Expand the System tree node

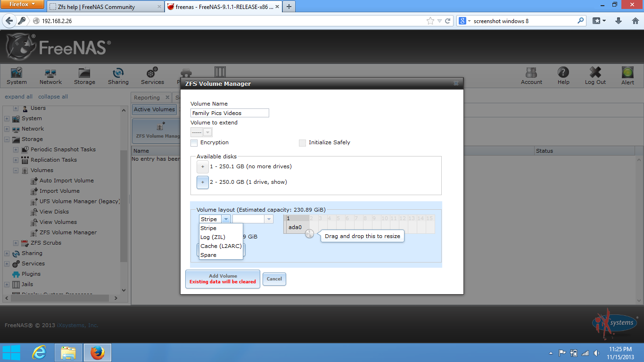pyautogui.click(x=7, y=118)
